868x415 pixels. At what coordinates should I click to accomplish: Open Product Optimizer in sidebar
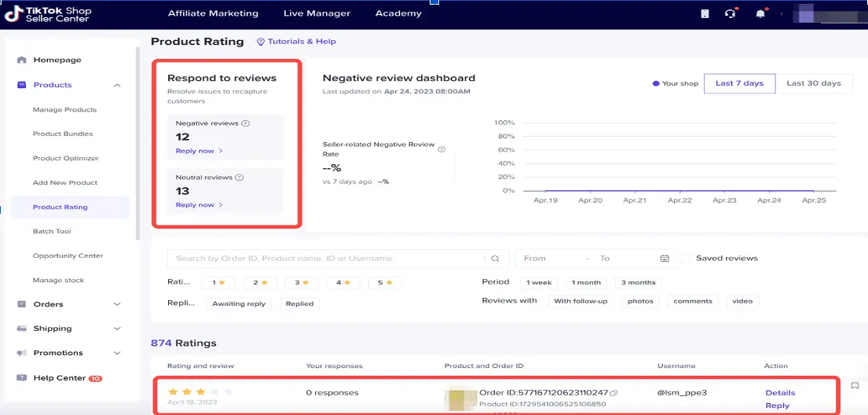tap(65, 159)
